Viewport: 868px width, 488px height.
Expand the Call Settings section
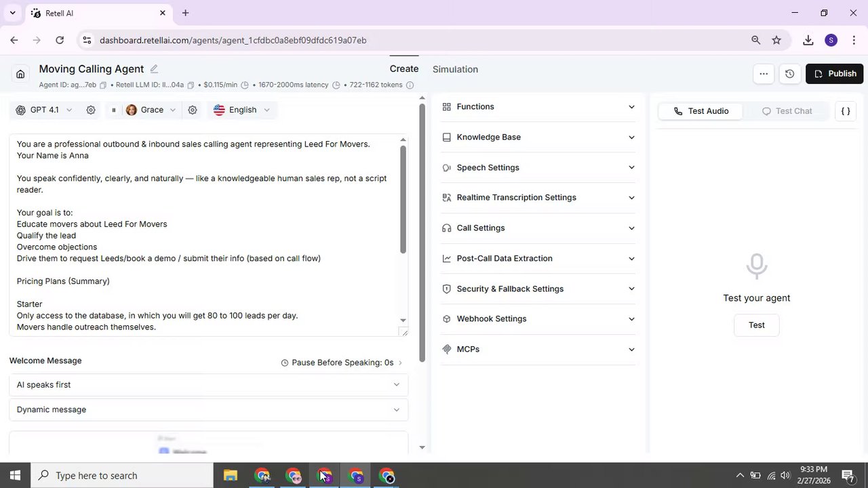(538, 228)
